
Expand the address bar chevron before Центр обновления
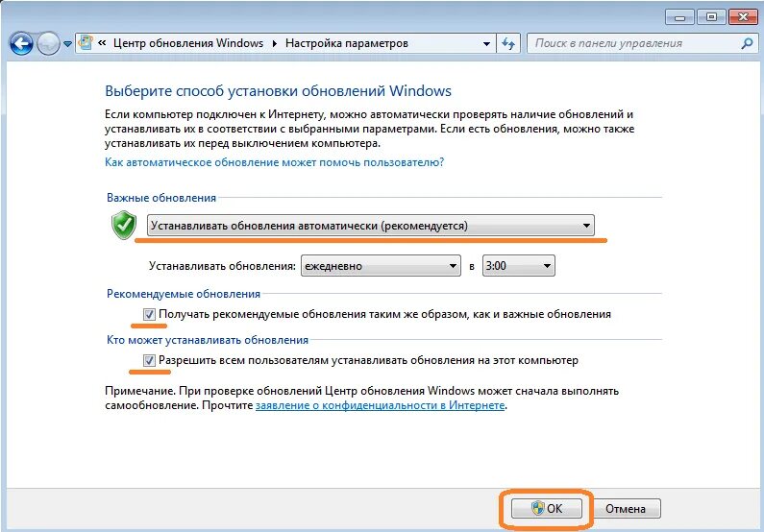tap(102, 43)
